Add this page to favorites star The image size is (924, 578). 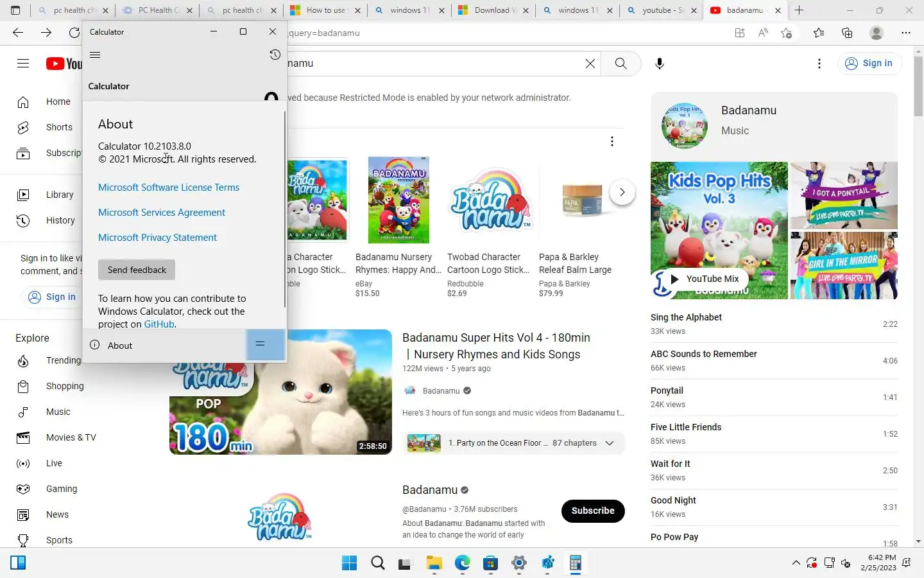pyautogui.click(x=787, y=33)
